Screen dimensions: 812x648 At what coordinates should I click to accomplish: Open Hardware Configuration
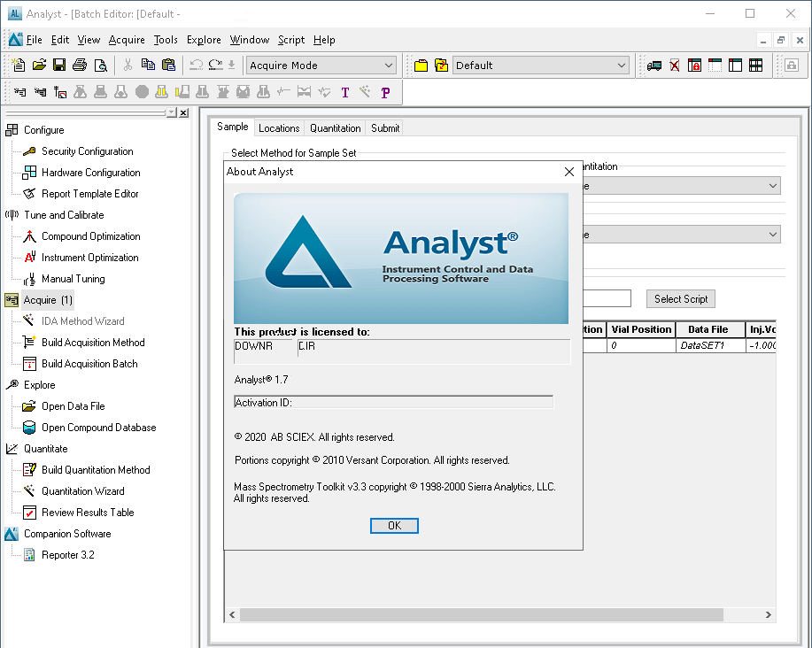pyautogui.click(x=90, y=173)
